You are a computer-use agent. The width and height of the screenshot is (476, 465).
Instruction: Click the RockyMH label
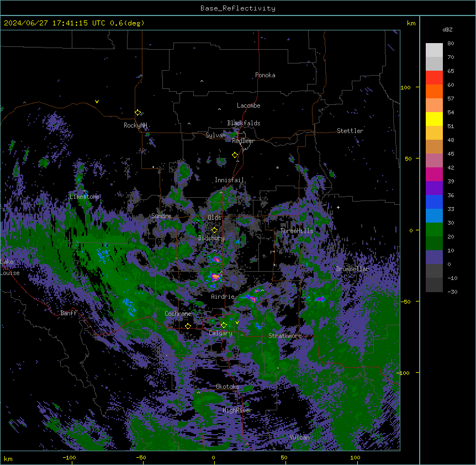tap(135, 125)
